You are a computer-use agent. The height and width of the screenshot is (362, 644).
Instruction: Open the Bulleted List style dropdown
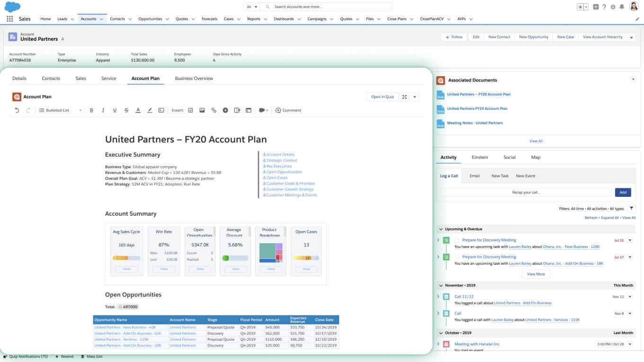[61, 110]
